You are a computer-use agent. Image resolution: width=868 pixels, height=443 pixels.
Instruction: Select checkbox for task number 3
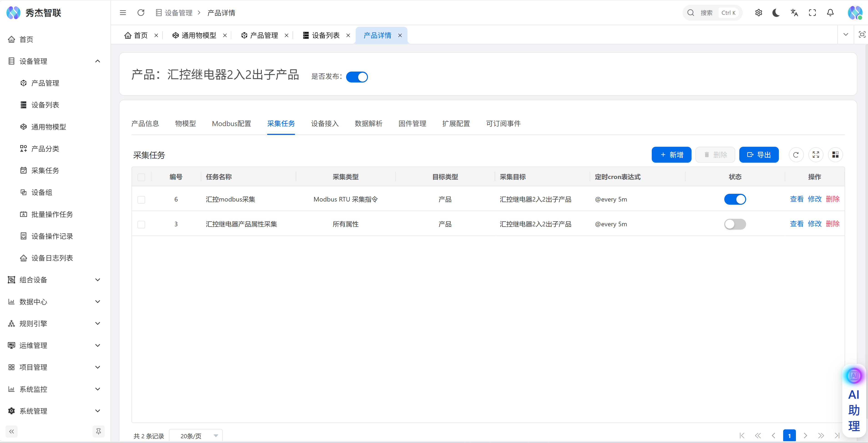(x=141, y=224)
